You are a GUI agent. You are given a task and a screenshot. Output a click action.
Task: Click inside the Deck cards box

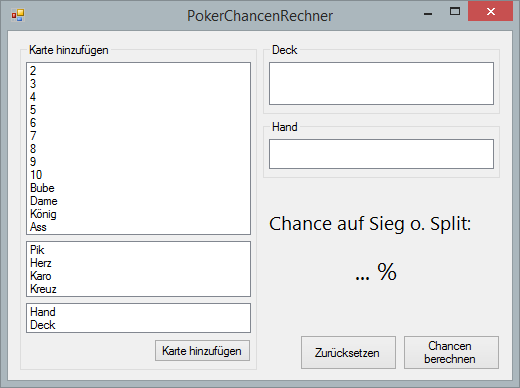tap(381, 83)
